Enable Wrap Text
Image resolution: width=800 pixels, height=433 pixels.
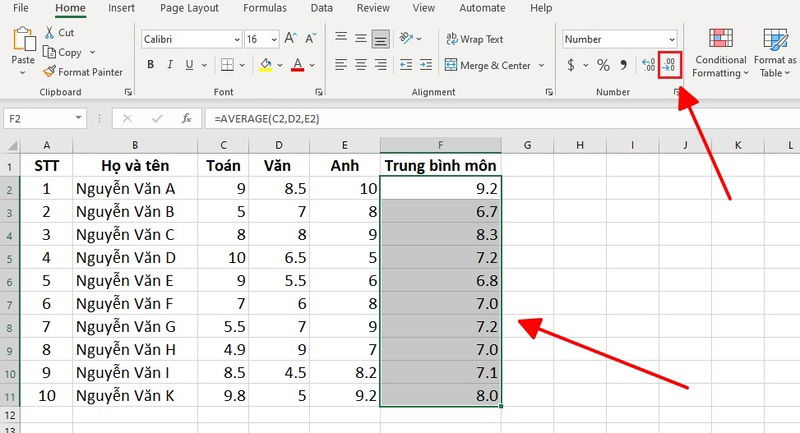(x=474, y=39)
